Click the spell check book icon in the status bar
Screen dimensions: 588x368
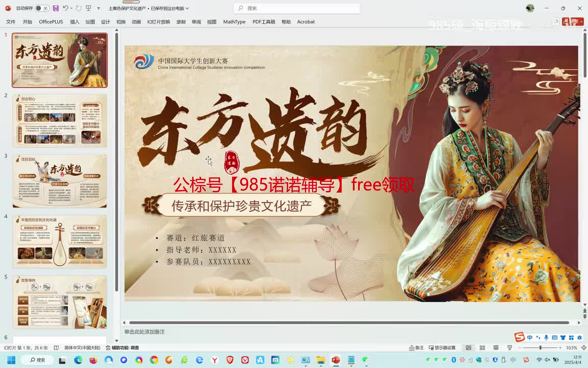(x=56, y=348)
